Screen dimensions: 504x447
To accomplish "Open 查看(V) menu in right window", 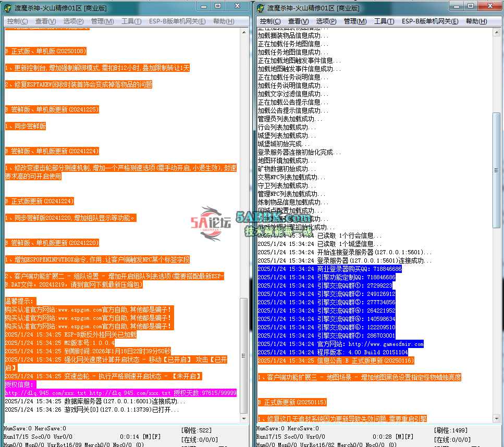I will point(298,21).
